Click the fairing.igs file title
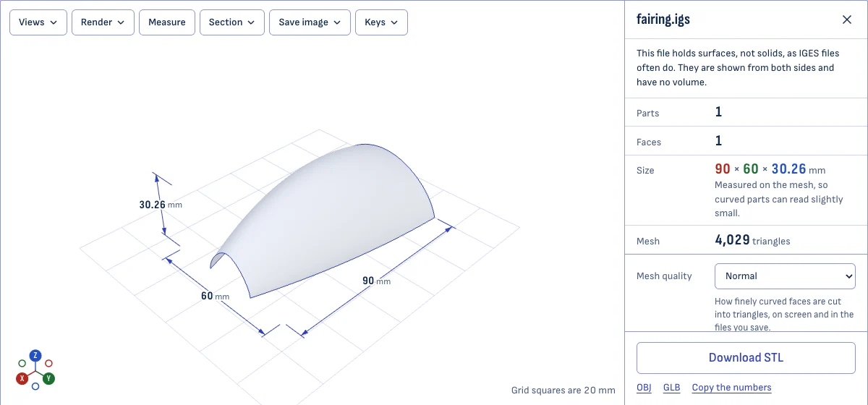This screenshot has height=405, width=868. pos(663,20)
